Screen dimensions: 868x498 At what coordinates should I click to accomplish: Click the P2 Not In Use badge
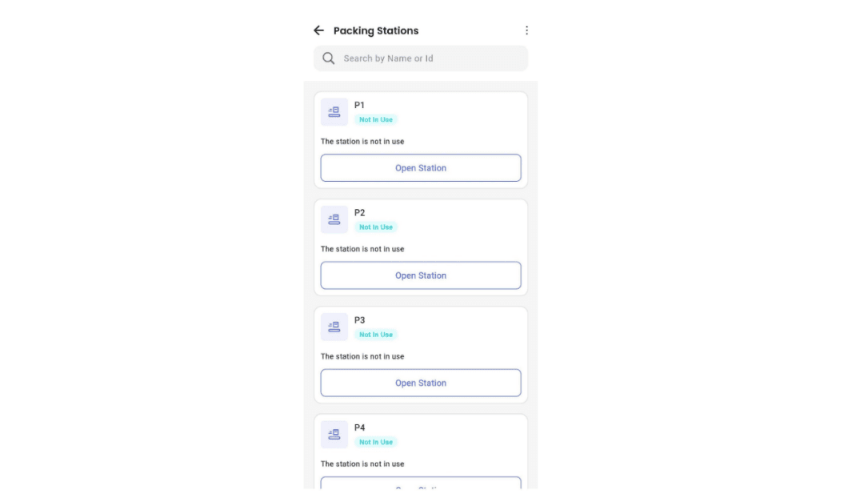pos(376,227)
